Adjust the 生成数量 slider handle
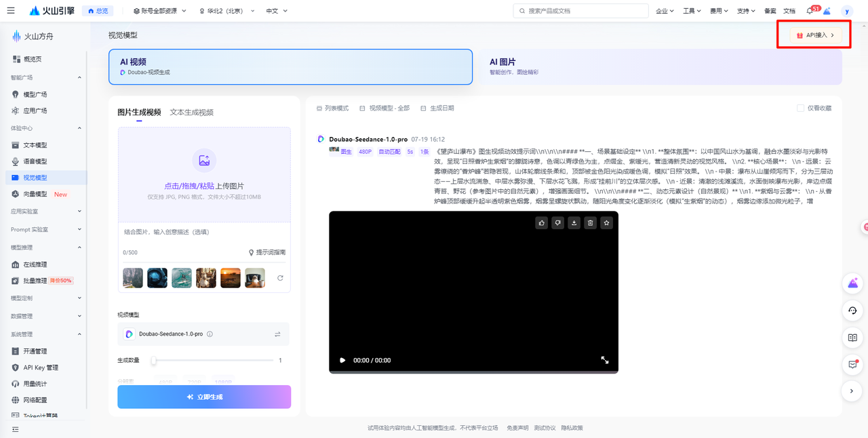868x438 pixels. [154, 361]
